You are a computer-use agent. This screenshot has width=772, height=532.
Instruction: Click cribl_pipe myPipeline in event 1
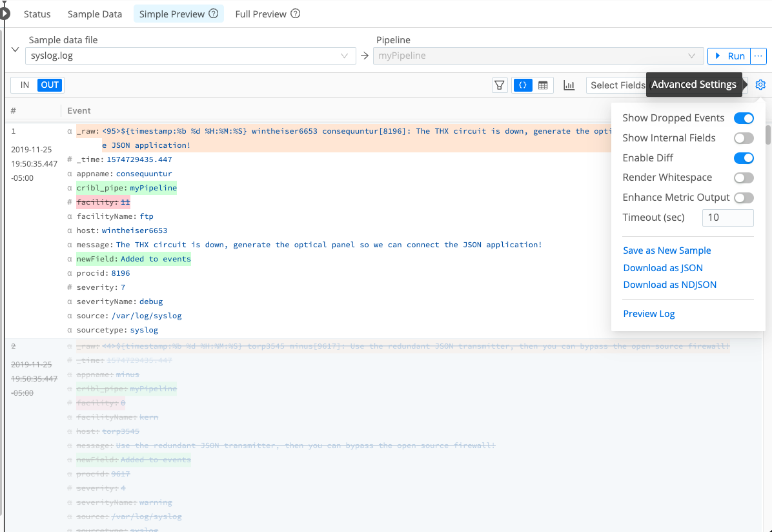pyautogui.click(x=127, y=188)
